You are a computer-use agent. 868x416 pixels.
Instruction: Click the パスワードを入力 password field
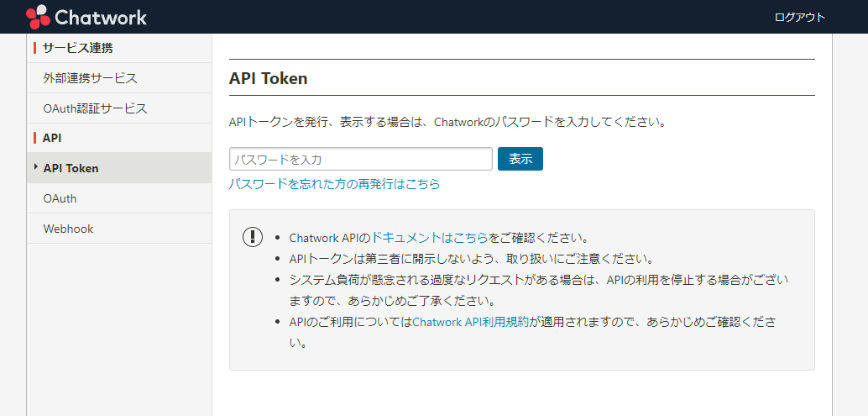tap(360, 159)
